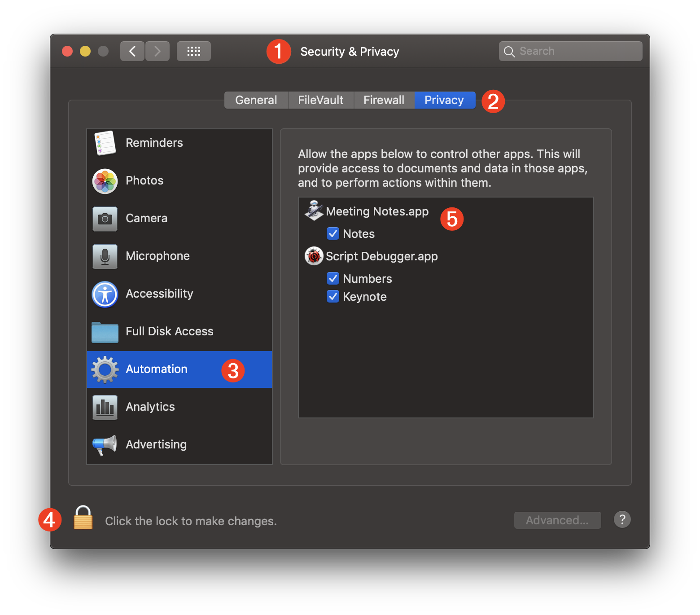700x615 pixels.
Task: Click inside the Search field
Action: point(570,51)
